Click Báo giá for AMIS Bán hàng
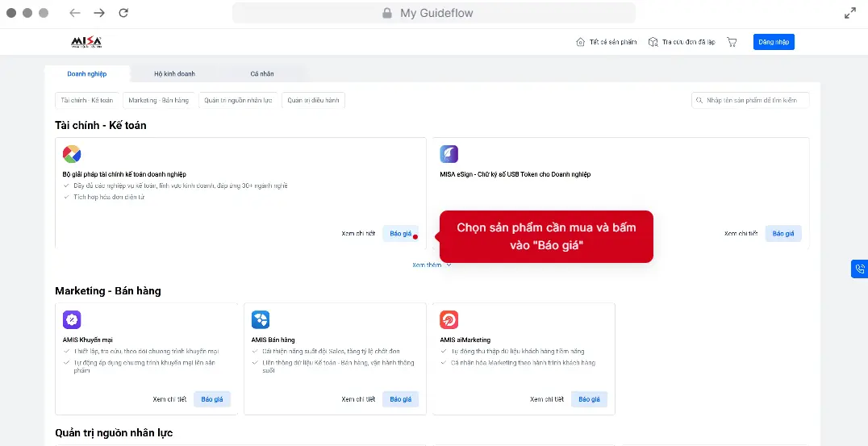The image size is (868, 446). tap(401, 399)
